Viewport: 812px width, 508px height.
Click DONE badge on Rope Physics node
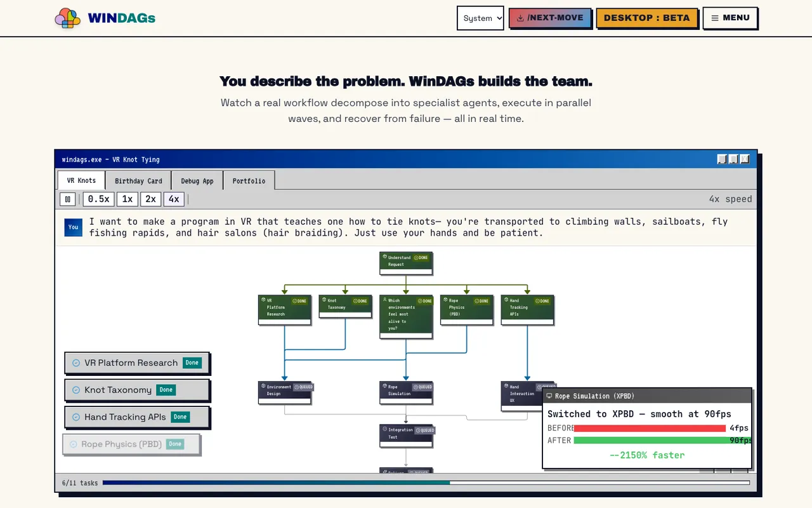pyautogui.click(x=481, y=300)
